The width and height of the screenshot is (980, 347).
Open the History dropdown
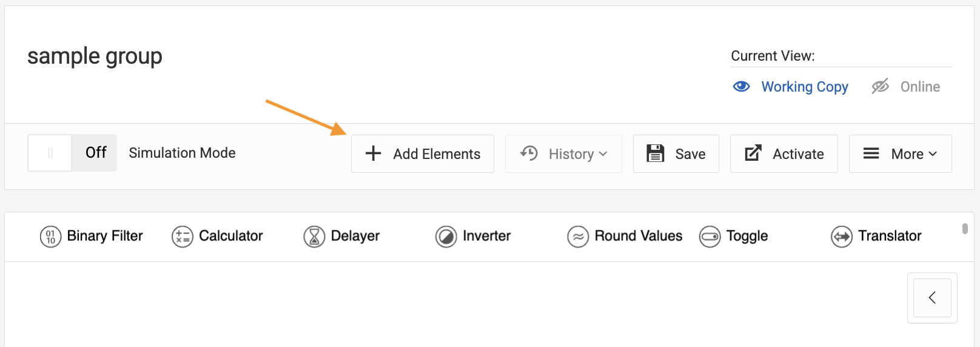point(563,154)
